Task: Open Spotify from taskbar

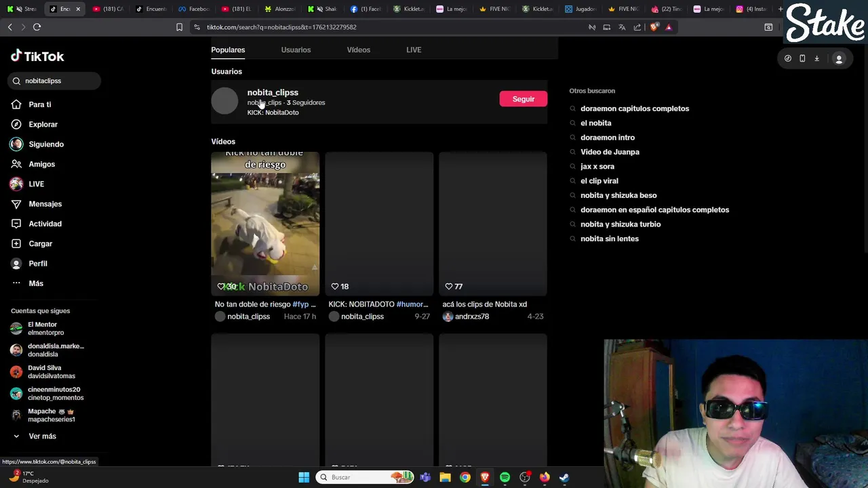Action: click(505, 477)
